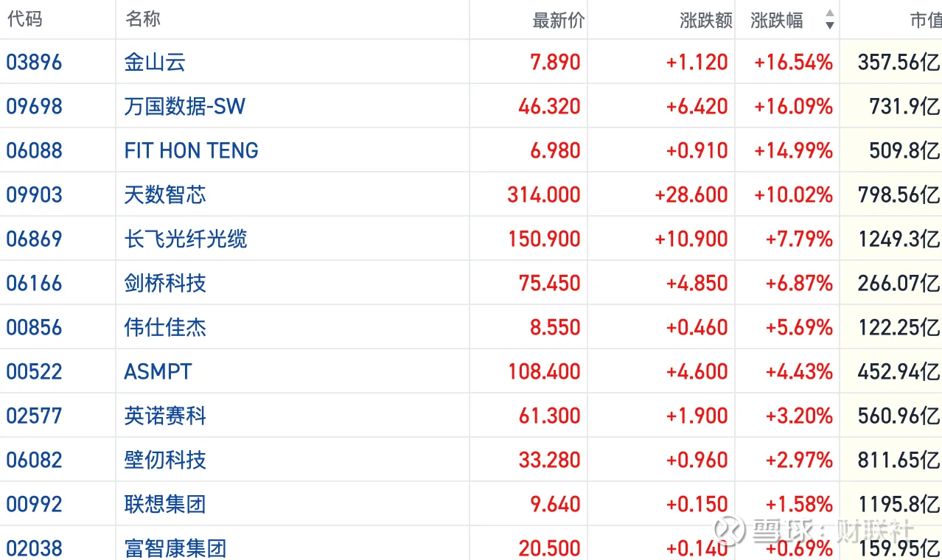Open stock code 03896 link

point(34,62)
